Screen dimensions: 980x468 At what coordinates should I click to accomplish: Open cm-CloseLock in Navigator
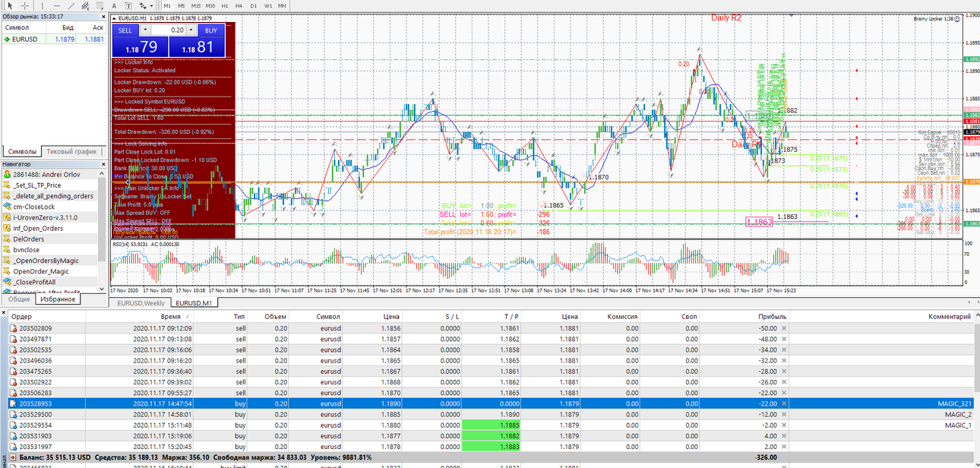pyautogui.click(x=34, y=207)
